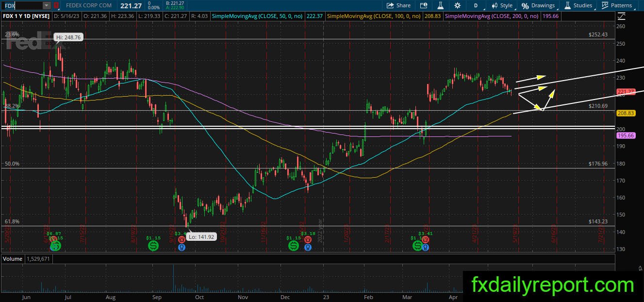Viewport: 644px width, 302px height.
Task: Click the $176.96 Fibonacci level label
Action: click(598, 164)
